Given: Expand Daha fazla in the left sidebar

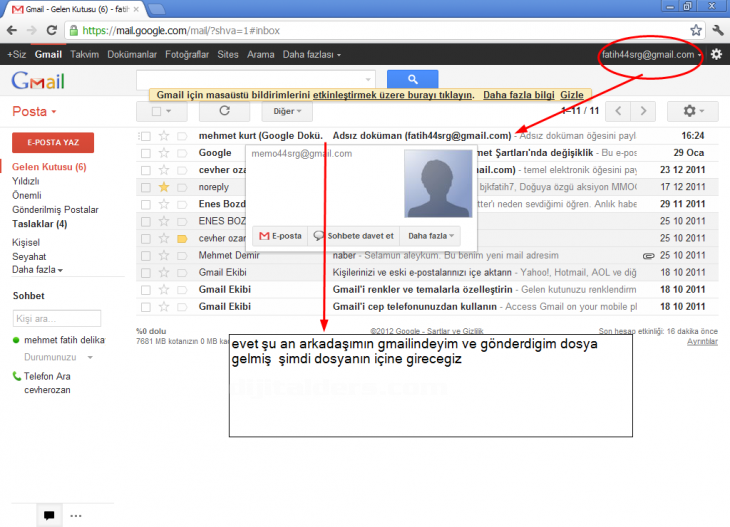Looking at the screenshot, I should coord(37,270).
